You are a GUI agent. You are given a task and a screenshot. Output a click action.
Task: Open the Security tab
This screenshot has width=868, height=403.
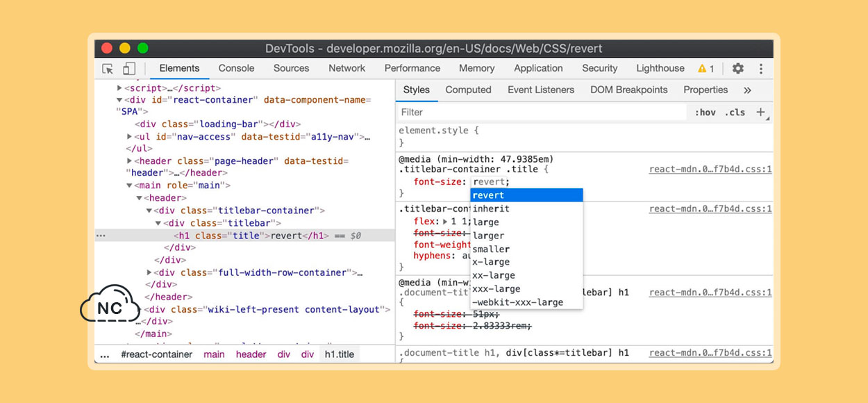[600, 68]
